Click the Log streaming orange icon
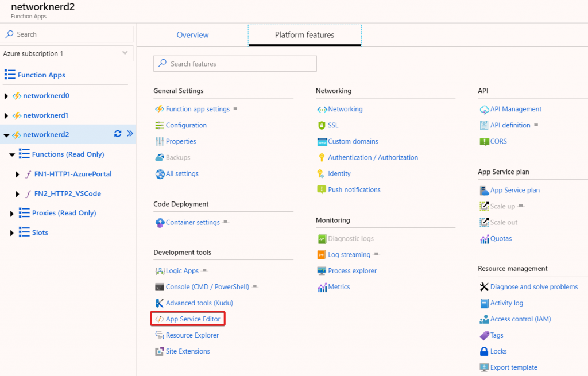 (x=322, y=255)
